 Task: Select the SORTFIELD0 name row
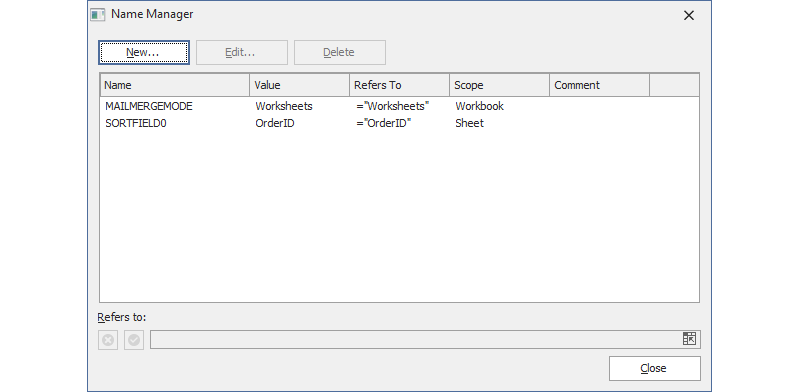point(399,124)
